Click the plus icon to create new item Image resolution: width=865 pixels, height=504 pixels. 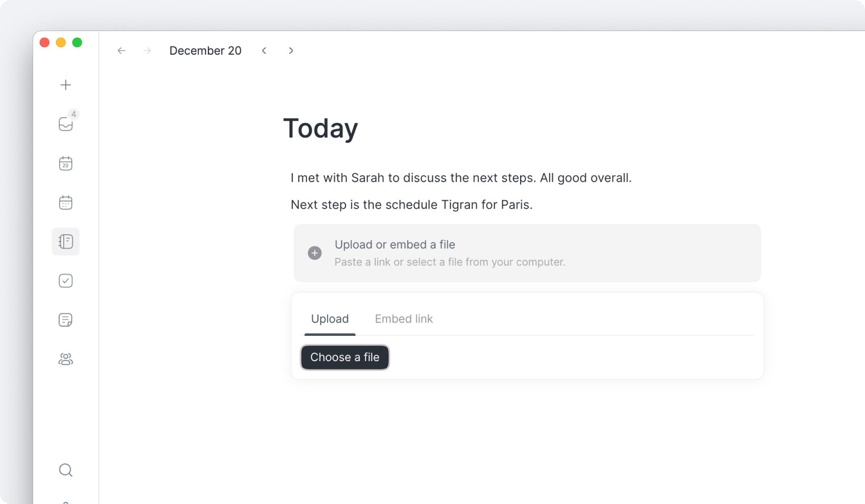click(65, 85)
